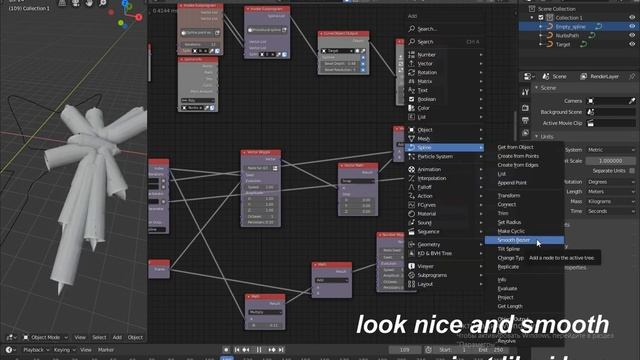640x360 pixels.
Task: Open the Mass dropdown showing Kilograms
Action: click(611, 201)
